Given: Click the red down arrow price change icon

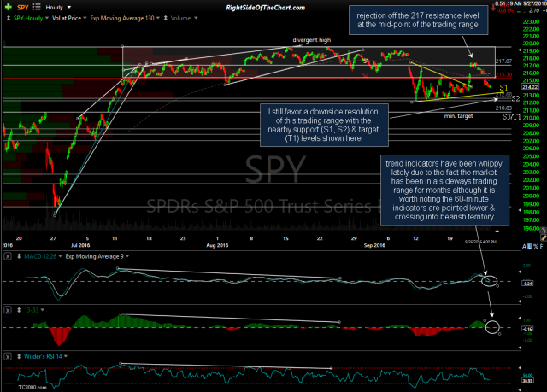Looking at the screenshot, I should (x=493, y=8).
